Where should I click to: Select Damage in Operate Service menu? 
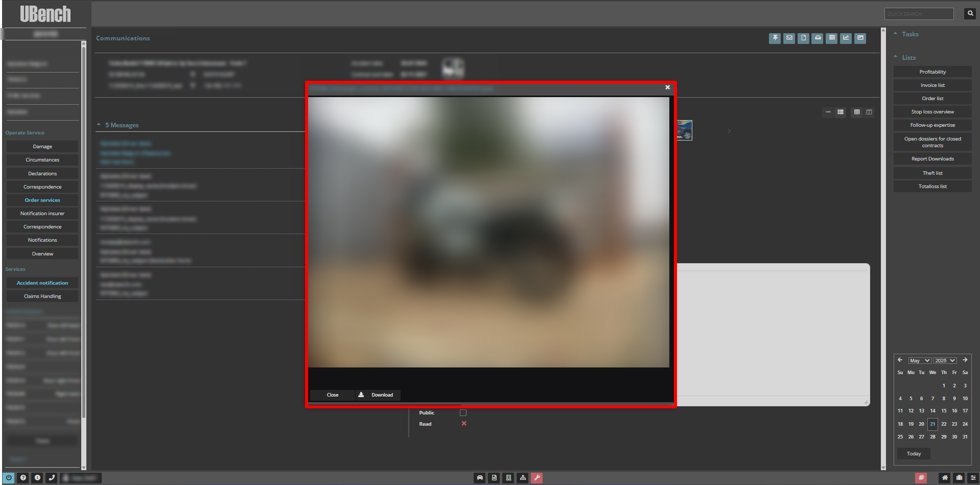click(42, 147)
